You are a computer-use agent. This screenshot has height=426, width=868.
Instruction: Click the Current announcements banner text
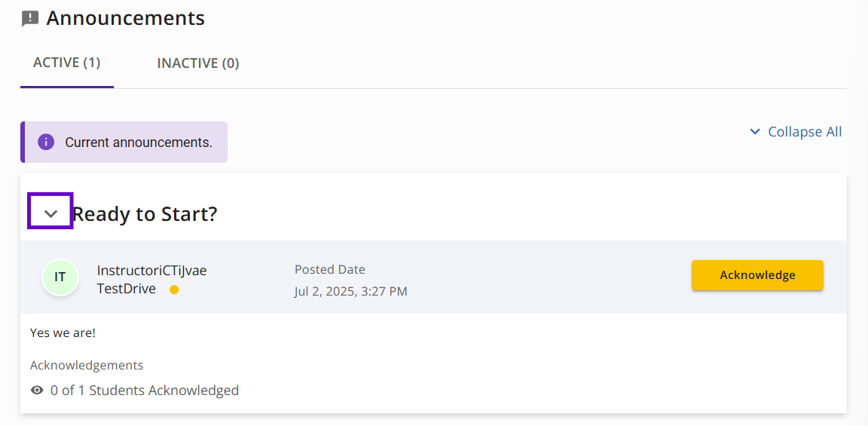point(139,143)
